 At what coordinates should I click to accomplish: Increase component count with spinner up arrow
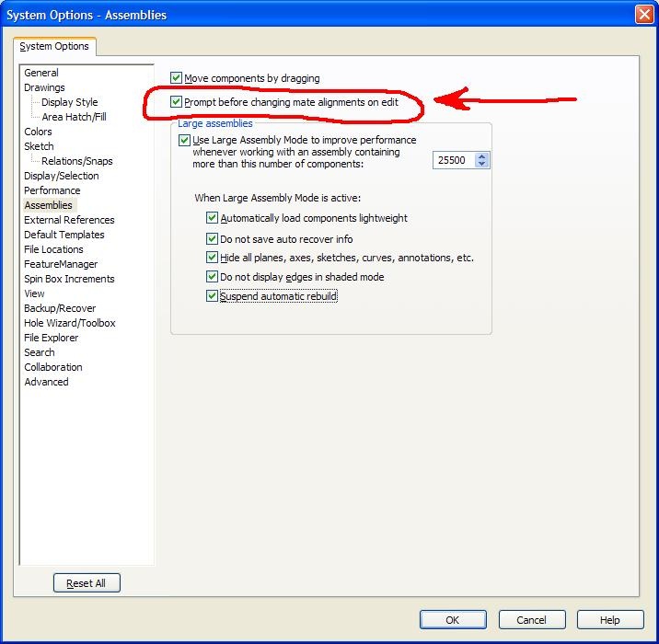click(x=481, y=156)
